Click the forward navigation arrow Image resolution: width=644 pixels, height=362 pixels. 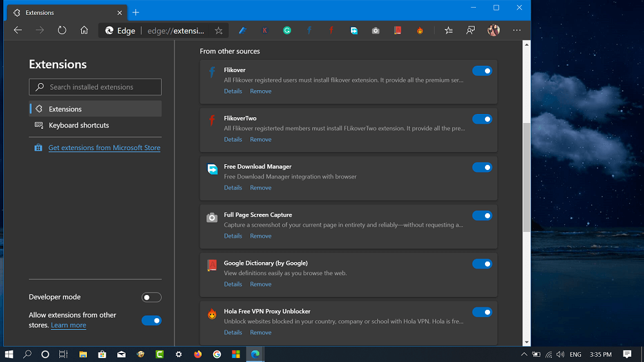coord(40,30)
